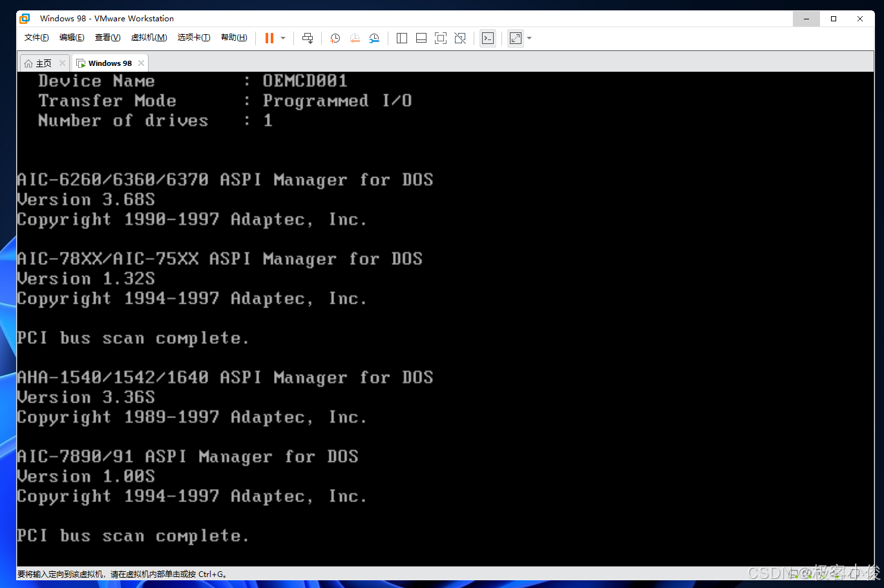Switch to the 主页 home tab

coord(44,63)
